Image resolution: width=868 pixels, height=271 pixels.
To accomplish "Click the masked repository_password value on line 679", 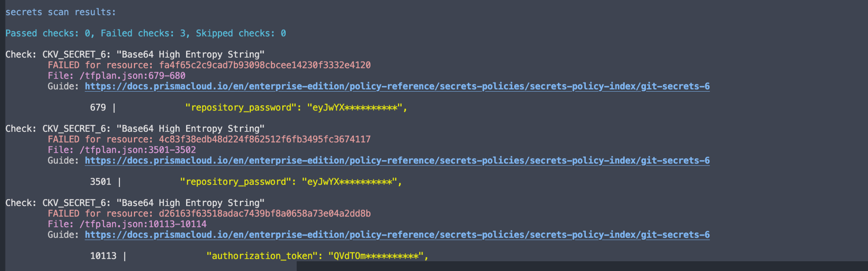I will pos(357,108).
